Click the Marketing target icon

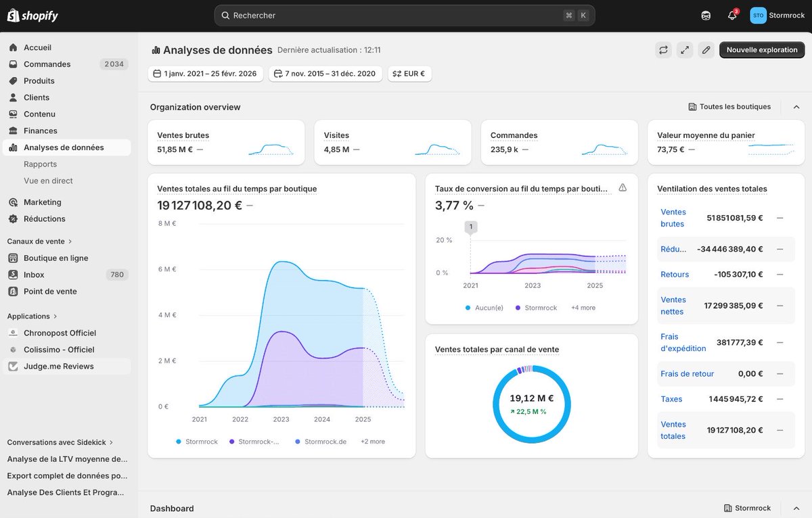14,202
